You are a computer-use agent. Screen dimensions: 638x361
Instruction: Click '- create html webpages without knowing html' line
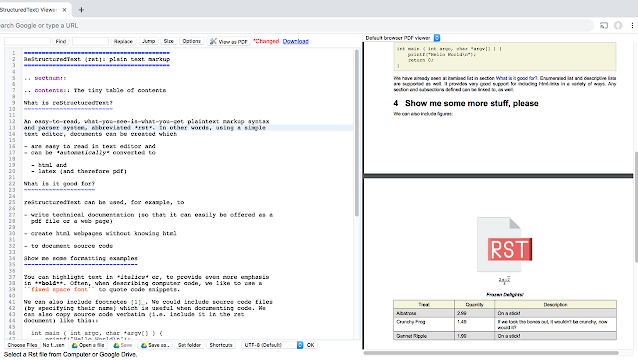[x=100, y=233]
